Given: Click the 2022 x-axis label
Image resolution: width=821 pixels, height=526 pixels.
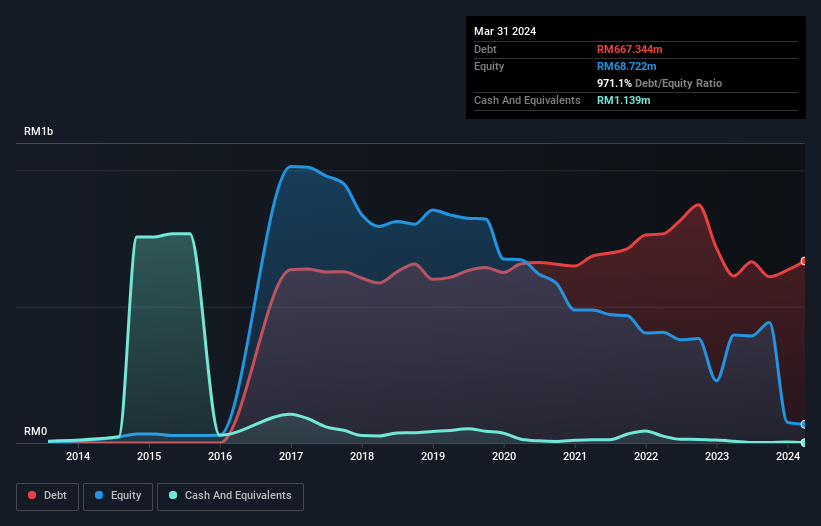Looking at the screenshot, I should click(x=646, y=456).
